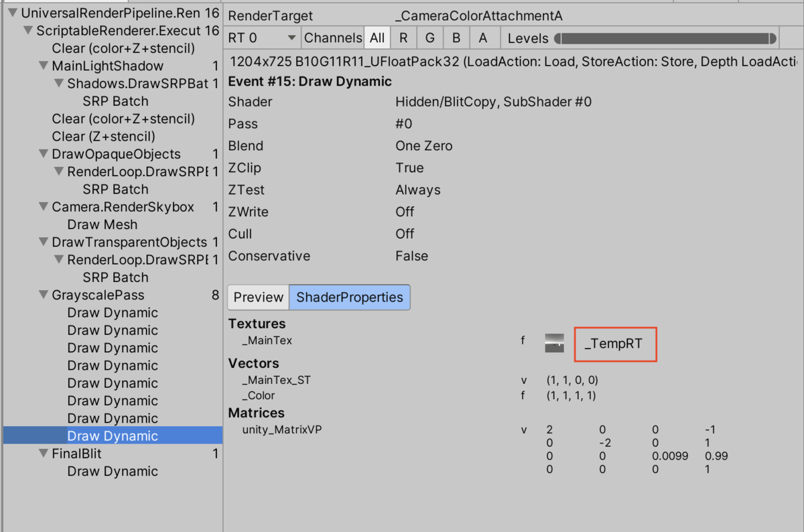Screen dimensions: 804x532
Task: Open the RT 0 render target dropdown
Action: pos(263,38)
